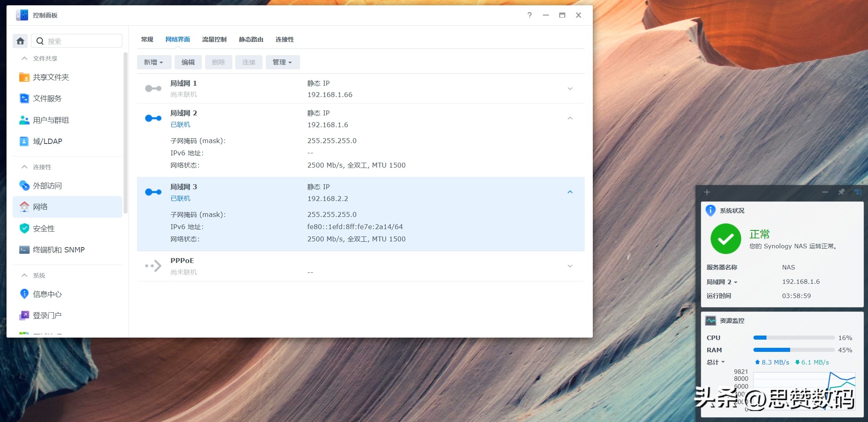Open 信息中心 in the sidebar

click(47, 294)
